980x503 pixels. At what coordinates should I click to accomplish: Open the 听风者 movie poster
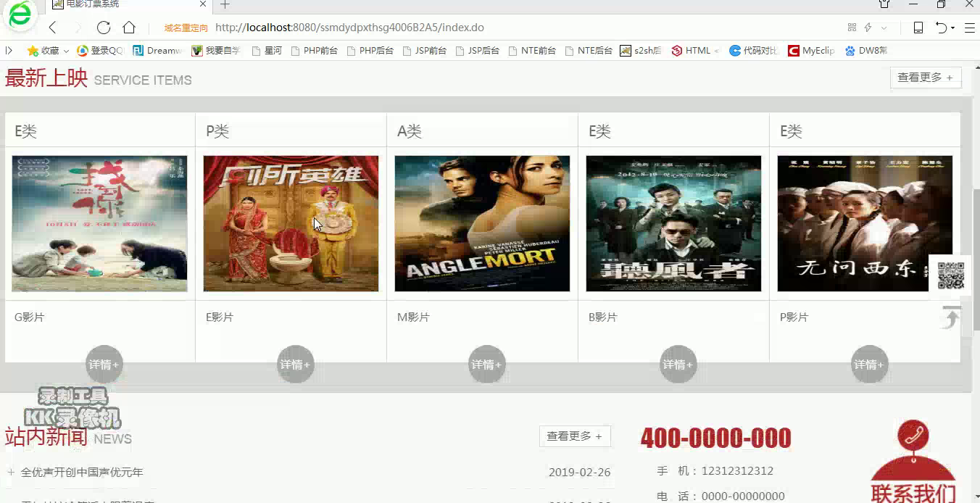tap(673, 223)
